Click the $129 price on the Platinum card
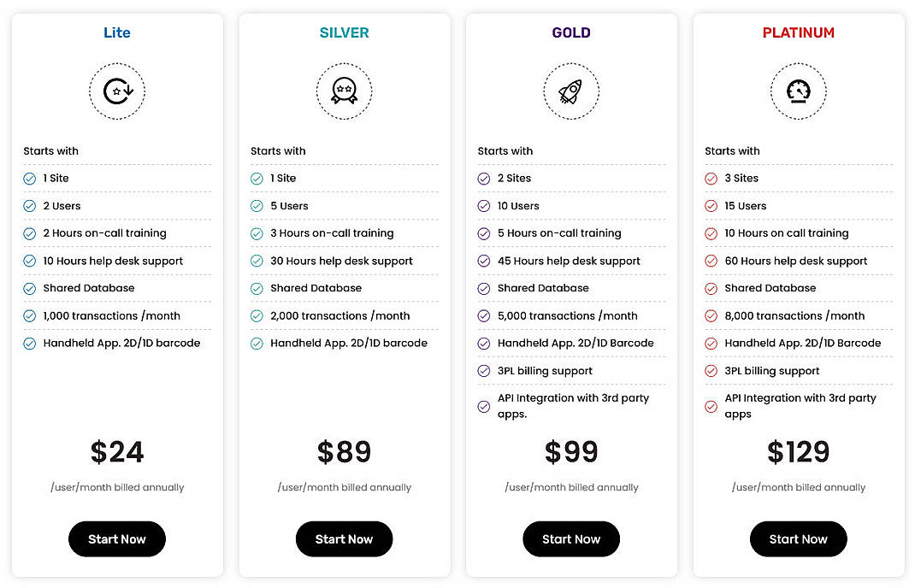915x588 pixels. (798, 452)
